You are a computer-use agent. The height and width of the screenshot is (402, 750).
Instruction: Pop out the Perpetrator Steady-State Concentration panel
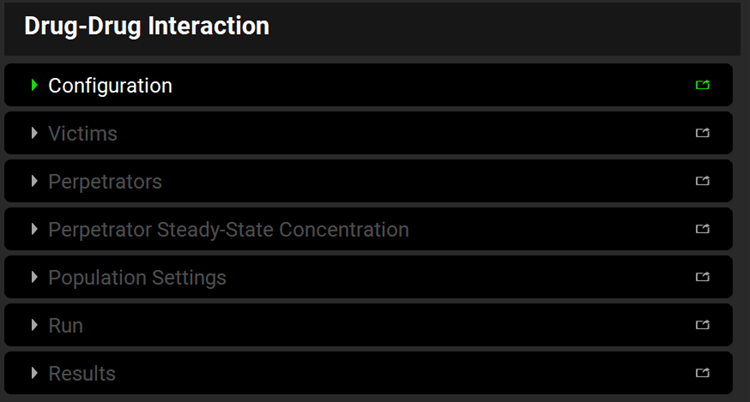702,230
